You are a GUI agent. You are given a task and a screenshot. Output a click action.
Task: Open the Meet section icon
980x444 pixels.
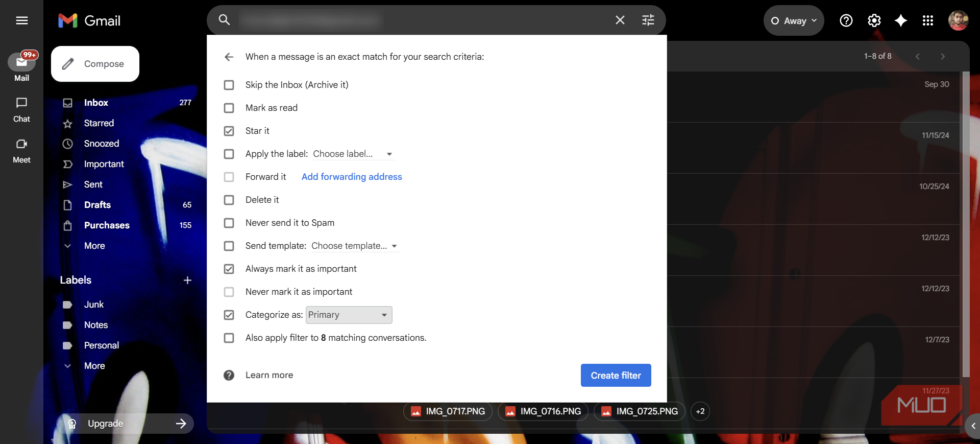click(x=21, y=144)
